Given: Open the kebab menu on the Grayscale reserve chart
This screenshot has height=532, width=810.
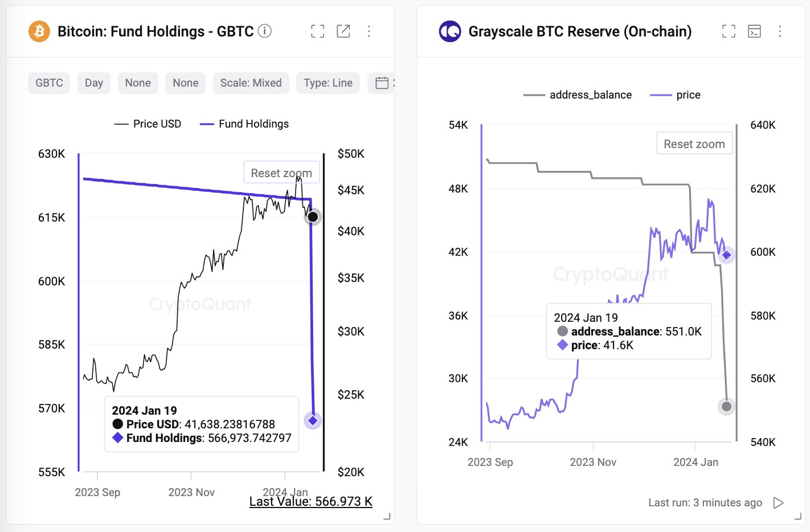Looking at the screenshot, I should pos(780,31).
